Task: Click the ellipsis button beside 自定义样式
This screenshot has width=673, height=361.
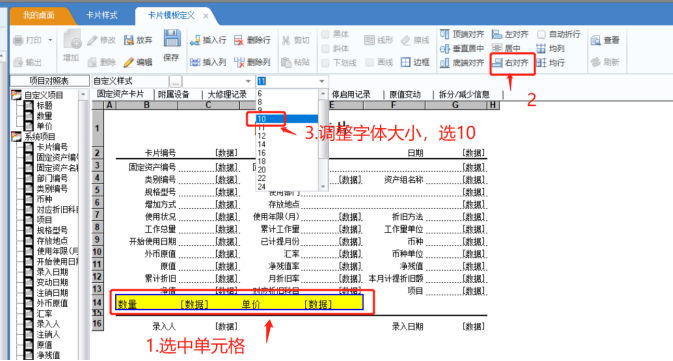Action: click(175, 81)
